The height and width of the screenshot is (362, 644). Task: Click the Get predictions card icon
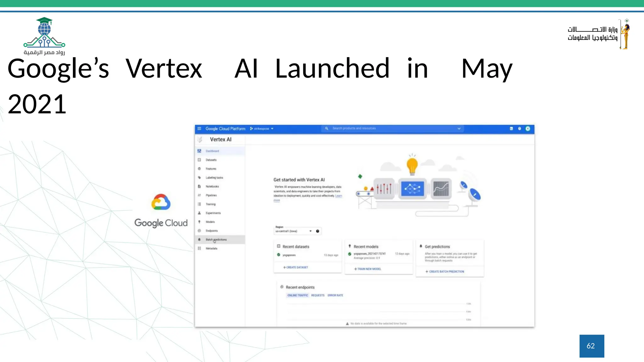coord(421,246)
